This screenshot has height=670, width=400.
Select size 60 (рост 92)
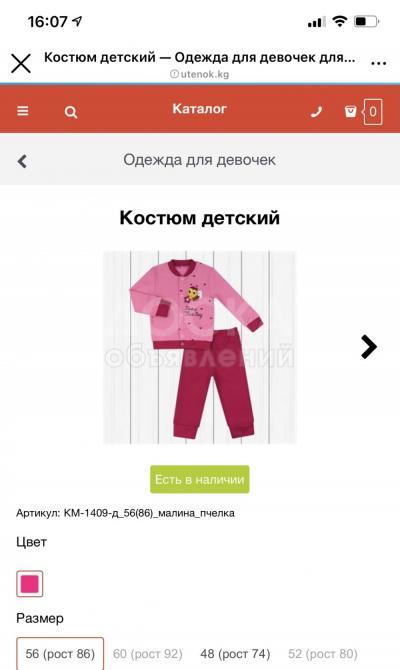click(x=147, y=654)
